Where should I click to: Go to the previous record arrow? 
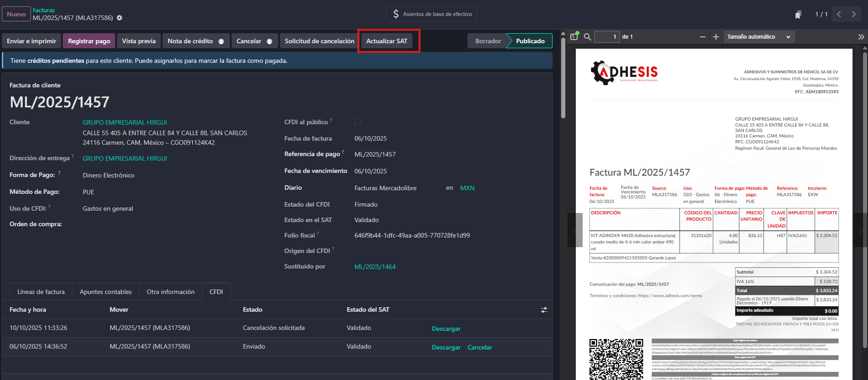839,14
